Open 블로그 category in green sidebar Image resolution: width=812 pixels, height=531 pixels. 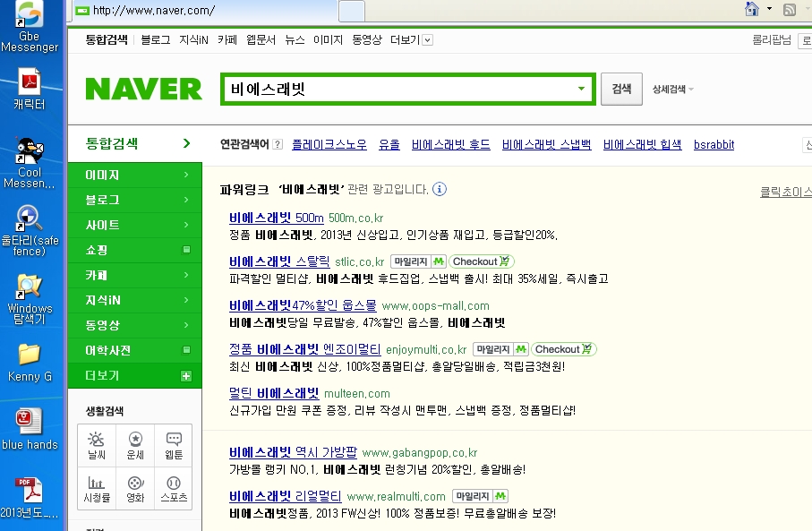click(134, 200)
